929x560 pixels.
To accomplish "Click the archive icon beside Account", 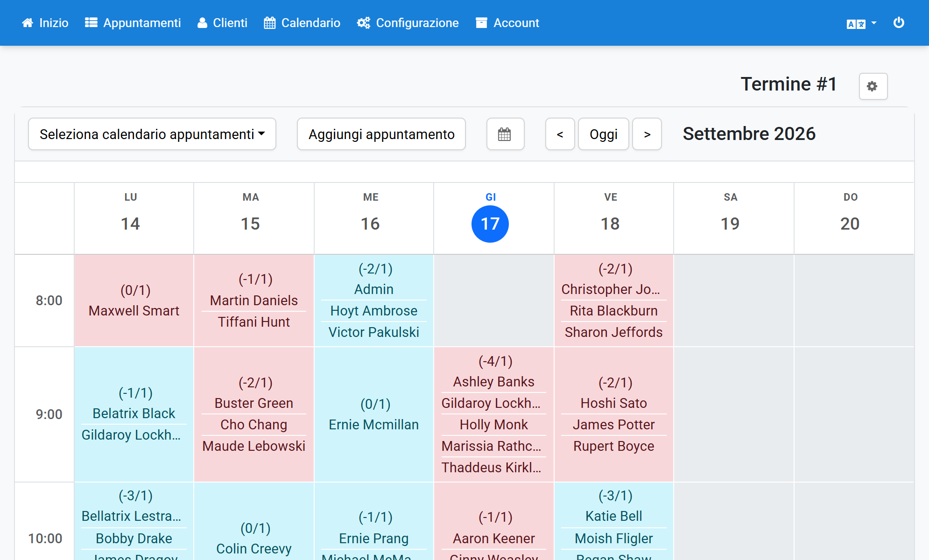I will click(481, 23).
